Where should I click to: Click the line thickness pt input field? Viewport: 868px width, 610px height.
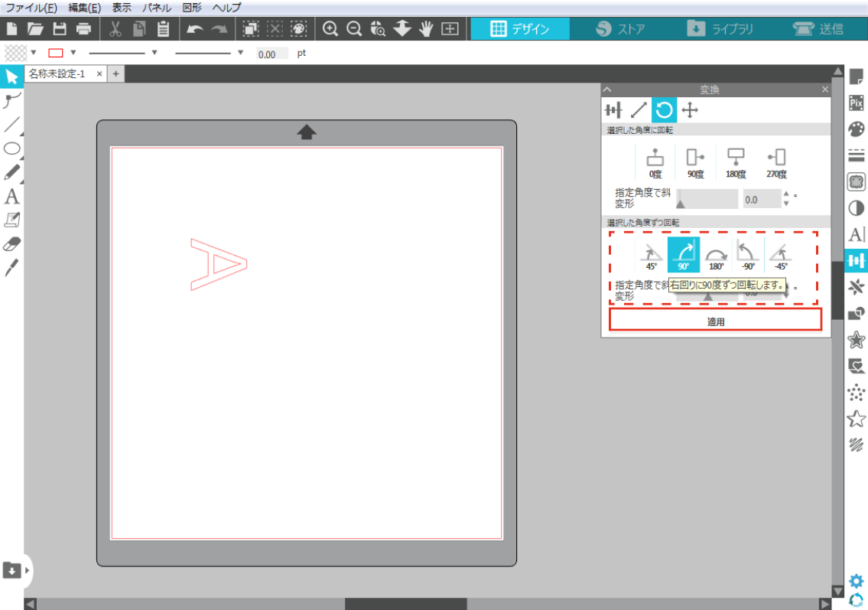point(272,54)
